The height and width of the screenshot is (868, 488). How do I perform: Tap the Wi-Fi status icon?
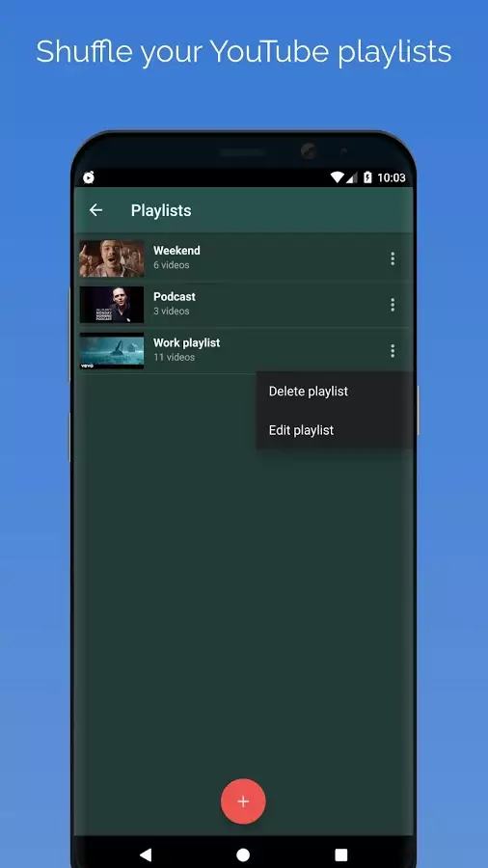(x=337, y=177)
